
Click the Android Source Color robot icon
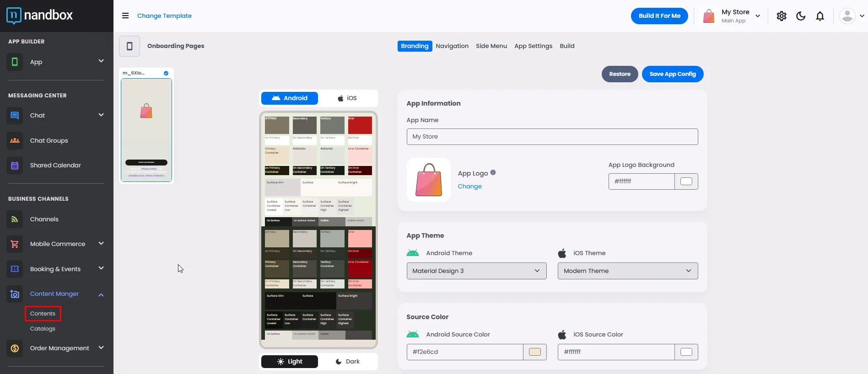point(413,334)
